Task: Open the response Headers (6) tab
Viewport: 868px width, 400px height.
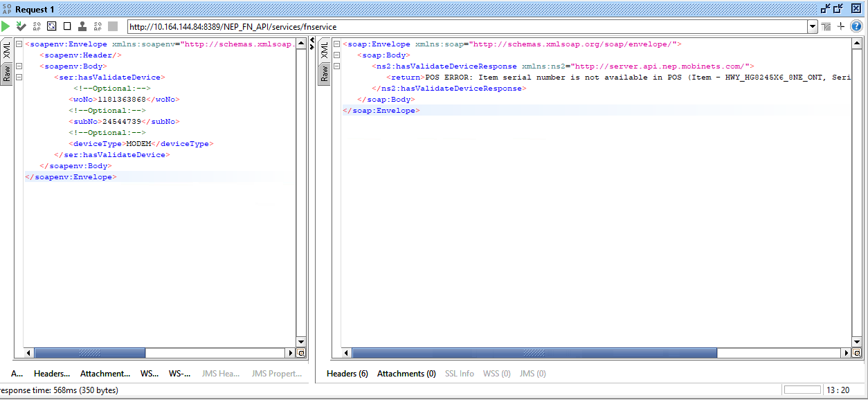Action: click(x=347, y=374)
